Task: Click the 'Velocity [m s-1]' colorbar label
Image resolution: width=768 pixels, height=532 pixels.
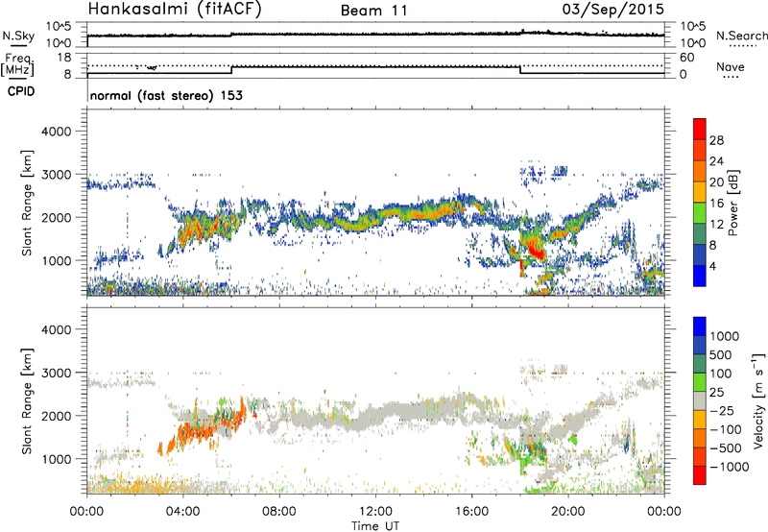Action: tap(757, 401)
